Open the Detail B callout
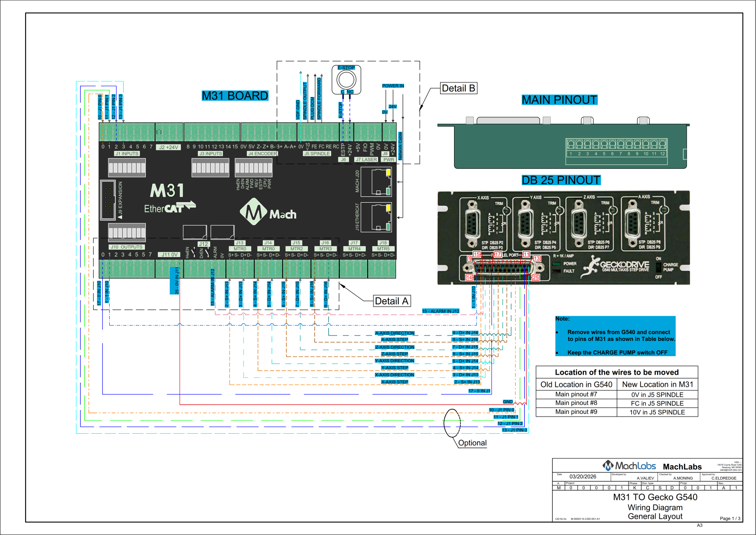The height and width of the screenshot is (535, 756). coord(458,88)
